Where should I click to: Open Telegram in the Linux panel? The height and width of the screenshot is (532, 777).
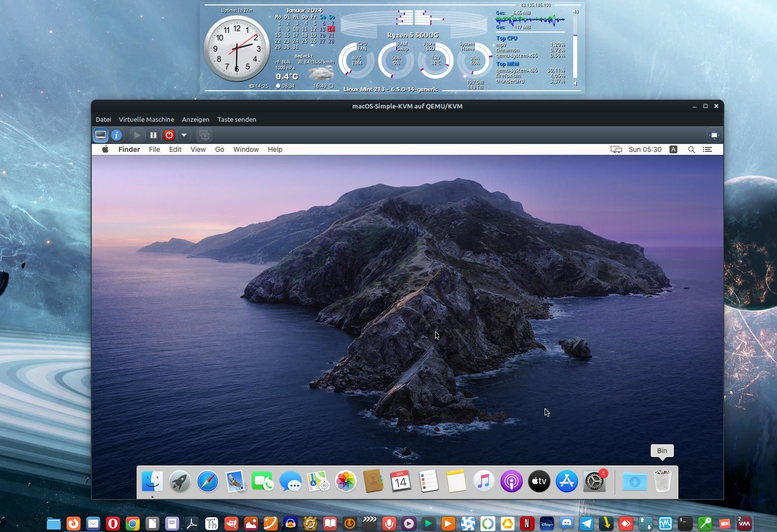[x=587, y=523]
